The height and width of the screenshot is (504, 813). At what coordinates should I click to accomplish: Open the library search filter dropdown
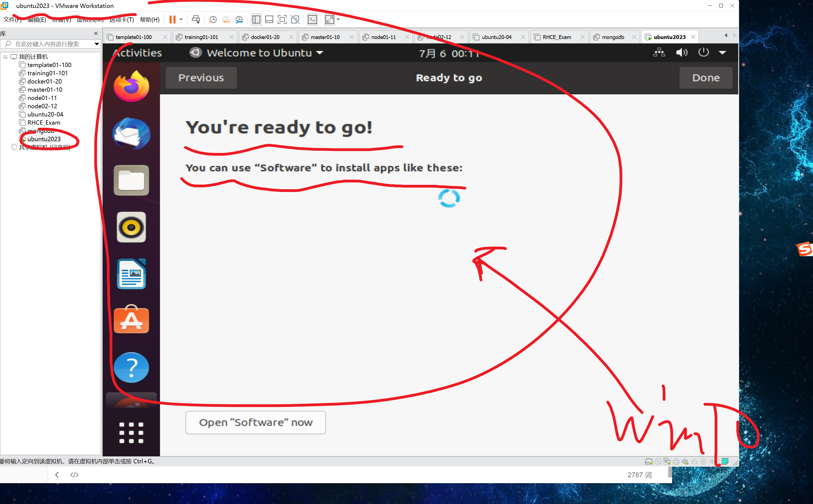click(97, 44)
